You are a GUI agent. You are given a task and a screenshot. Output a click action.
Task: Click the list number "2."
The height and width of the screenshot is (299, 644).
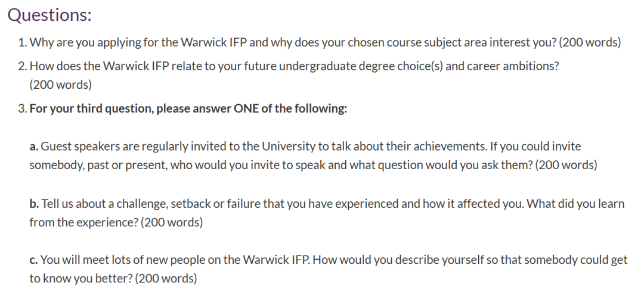click(22, 66)
